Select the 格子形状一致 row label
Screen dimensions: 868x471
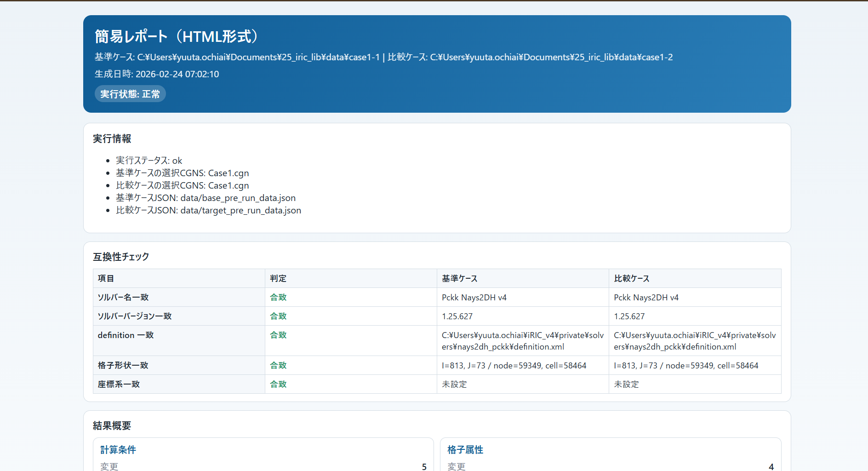pyautogui.click(x=123, y=365)
